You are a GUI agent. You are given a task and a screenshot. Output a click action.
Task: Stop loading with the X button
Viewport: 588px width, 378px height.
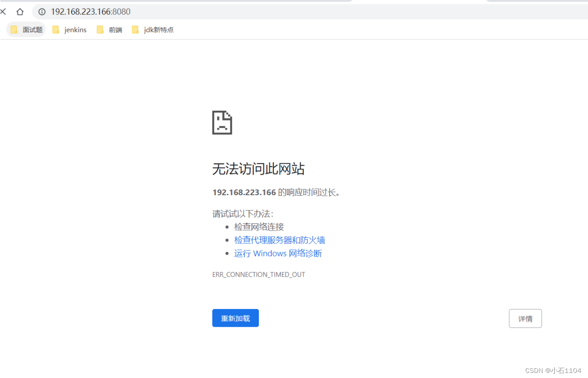[3, 12]
